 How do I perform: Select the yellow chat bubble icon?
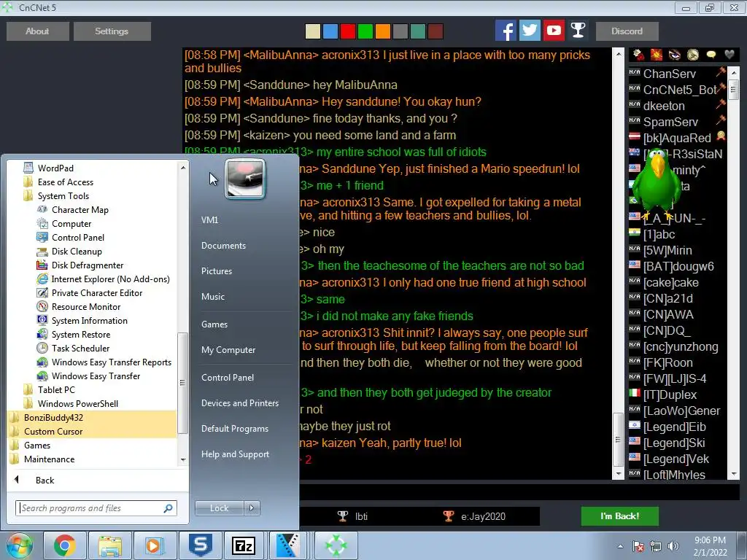point(711,55)
